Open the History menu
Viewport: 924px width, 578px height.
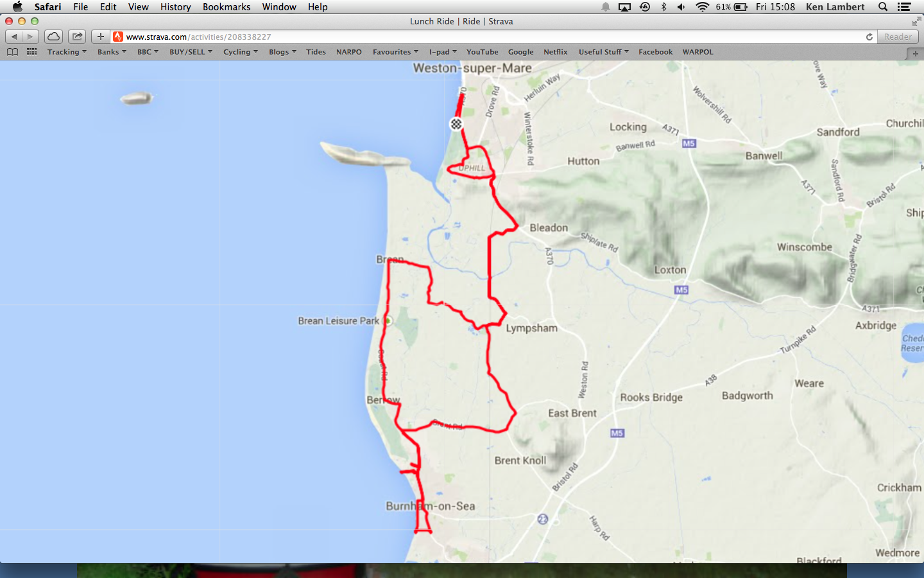(176, 7)
